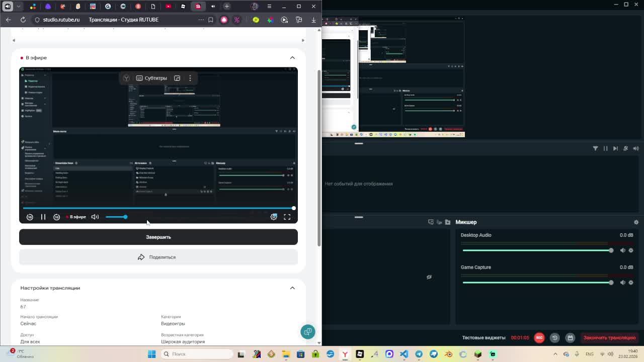
Task: Click Тестовые виджеты link
Action: (x=484, y=337)
